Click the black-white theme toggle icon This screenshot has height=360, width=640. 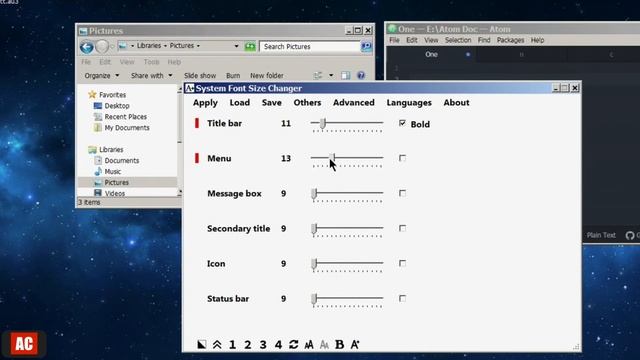pyautogui.click(x=202, y=344)
